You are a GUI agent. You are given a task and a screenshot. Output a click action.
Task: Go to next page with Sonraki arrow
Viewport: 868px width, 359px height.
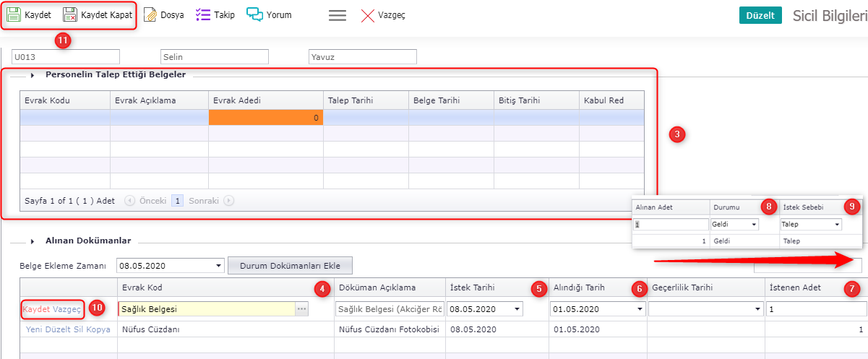pyautogui.click(x=228, y=201)
